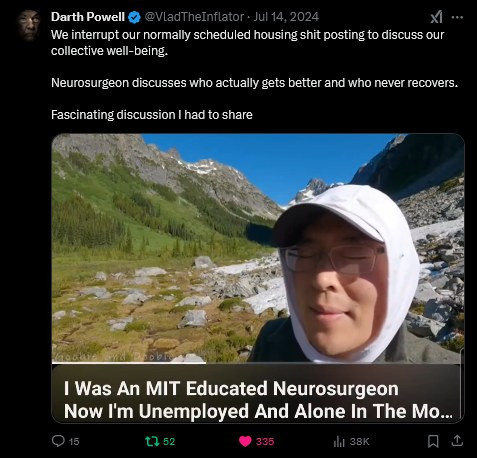Open the three-dot more options menu

[457, 17]
